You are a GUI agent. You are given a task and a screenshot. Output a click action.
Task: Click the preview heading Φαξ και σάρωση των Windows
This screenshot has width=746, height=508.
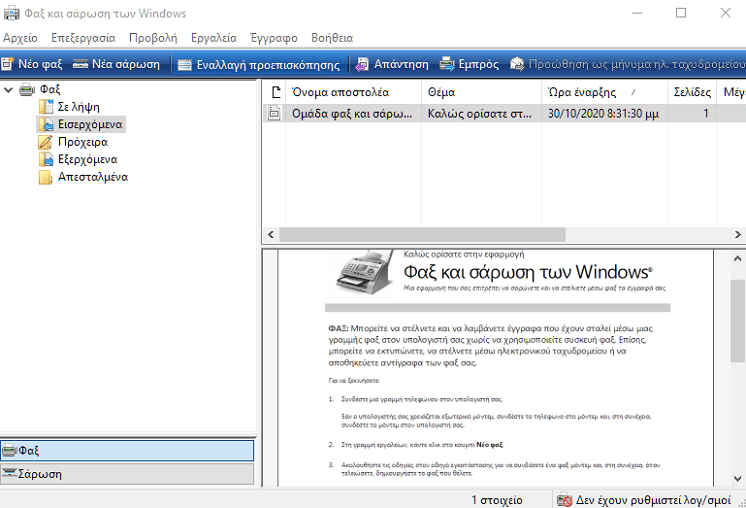(x=528, y=272)
